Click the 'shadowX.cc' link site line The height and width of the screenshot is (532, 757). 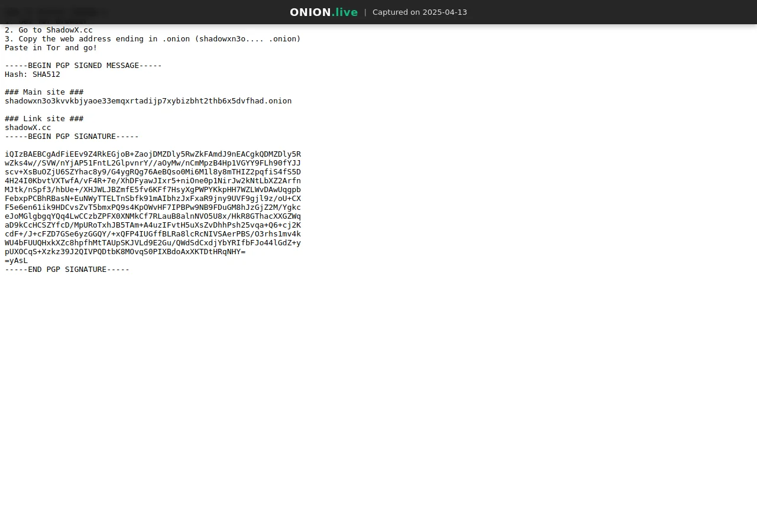[28, 127]
